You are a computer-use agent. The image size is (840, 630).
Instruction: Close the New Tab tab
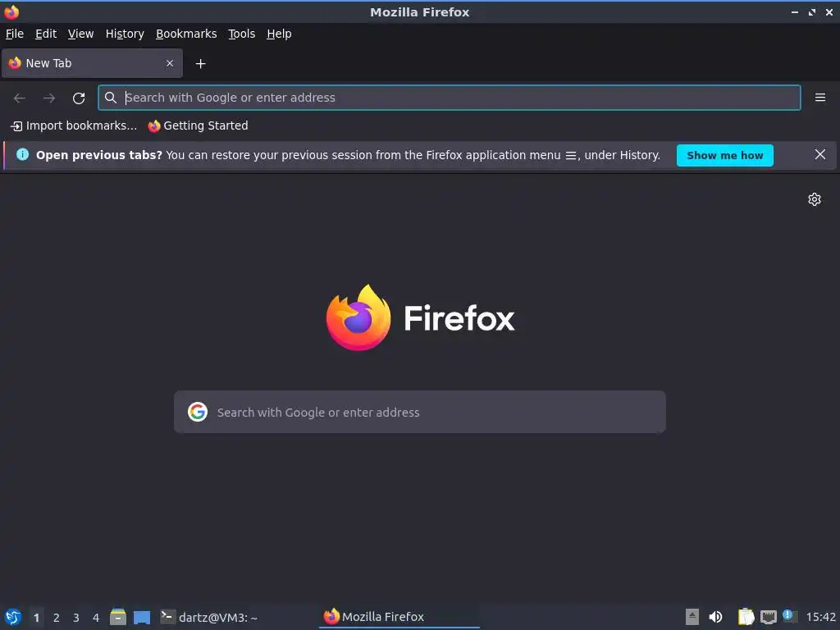coord(170,63)
